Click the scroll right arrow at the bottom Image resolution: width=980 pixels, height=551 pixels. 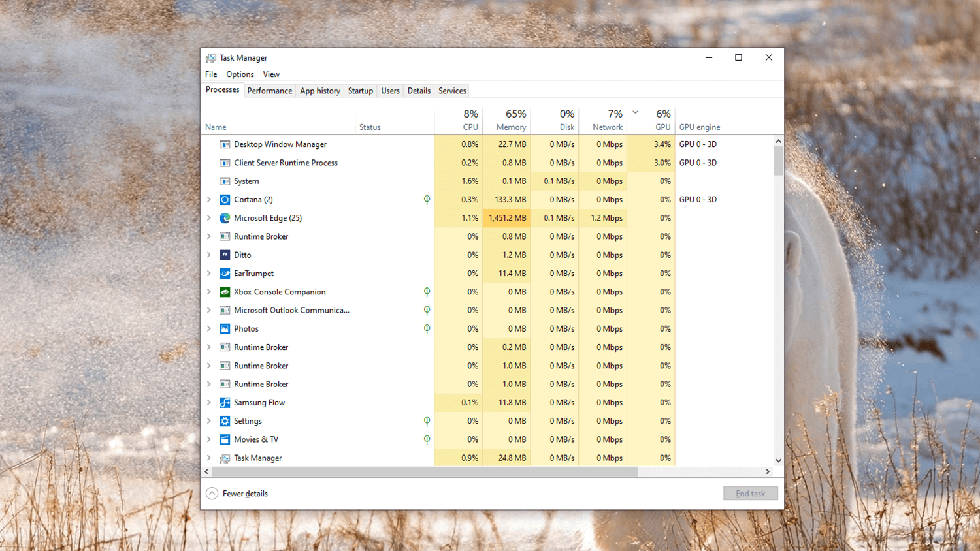(768, 471)
